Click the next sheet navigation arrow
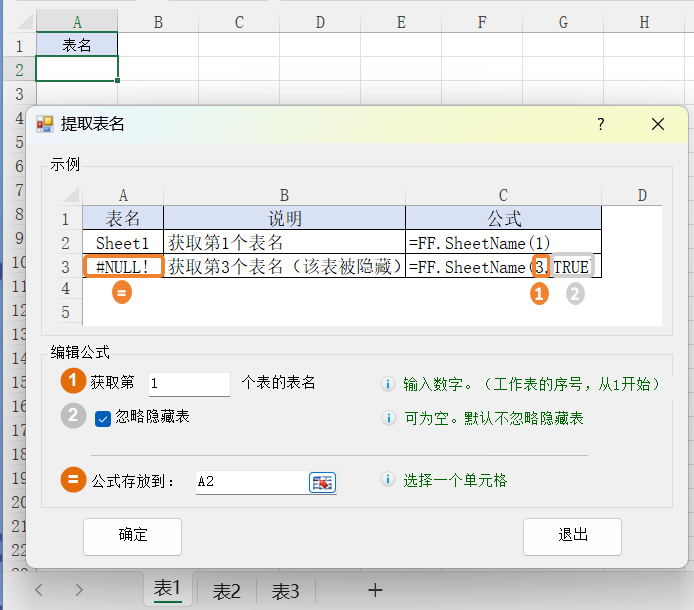The width and height of the screenshot is (694, 610). [x=79, y=590]
